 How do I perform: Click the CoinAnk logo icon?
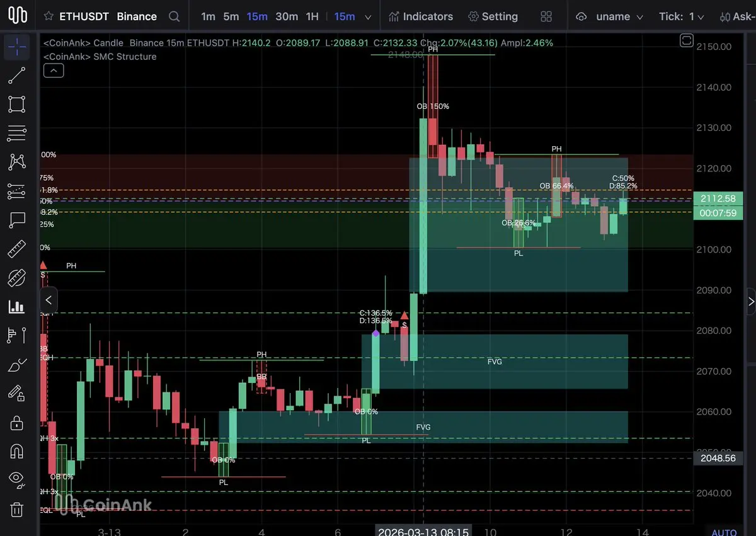[17, 16]
